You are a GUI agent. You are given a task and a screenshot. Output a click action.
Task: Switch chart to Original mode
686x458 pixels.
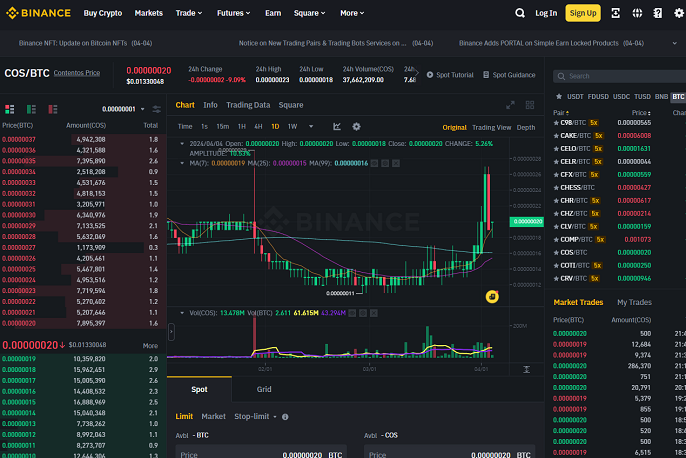[454, 128]
